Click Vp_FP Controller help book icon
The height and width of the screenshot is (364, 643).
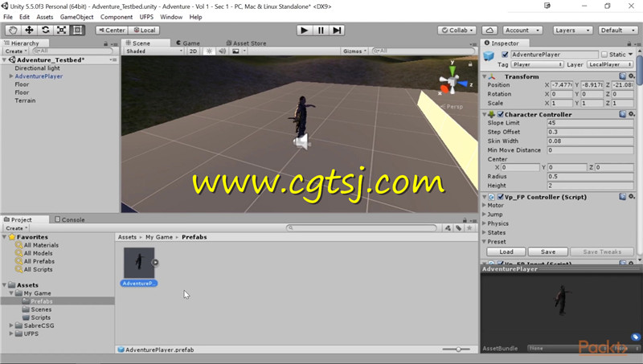[622, 197]
